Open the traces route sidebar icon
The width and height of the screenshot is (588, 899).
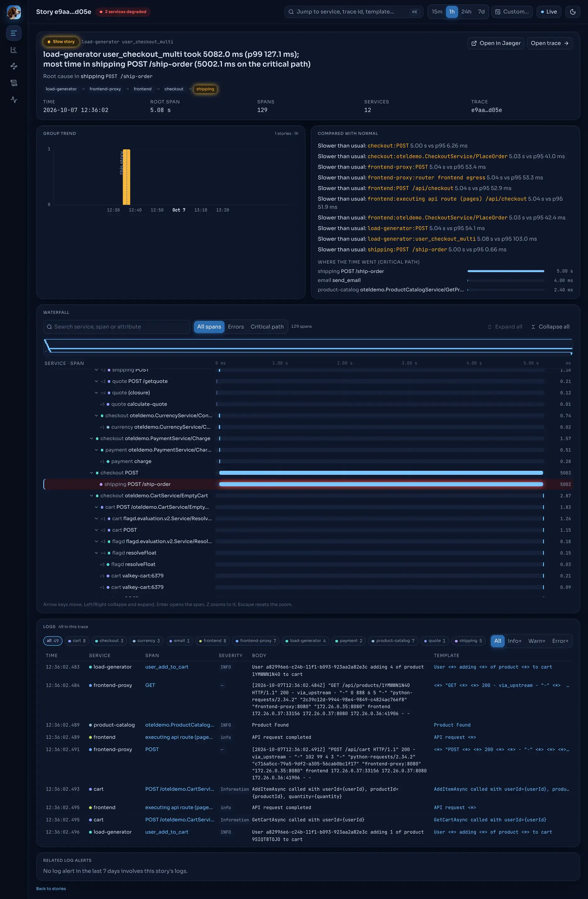coord(14,66)
